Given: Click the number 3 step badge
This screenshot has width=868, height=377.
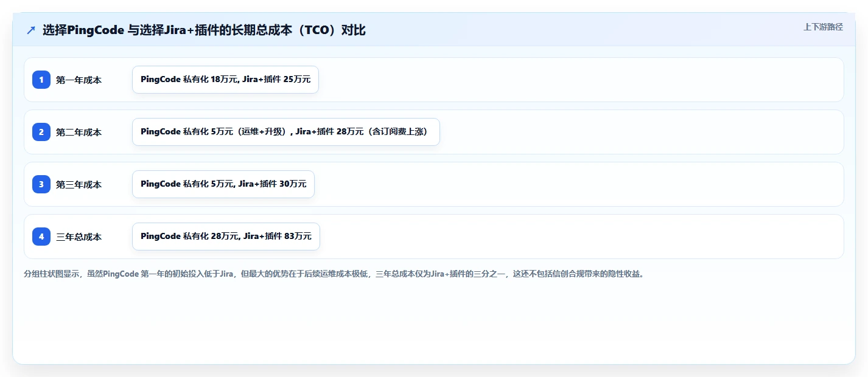Looking at the screenshot, I should 41,184.
